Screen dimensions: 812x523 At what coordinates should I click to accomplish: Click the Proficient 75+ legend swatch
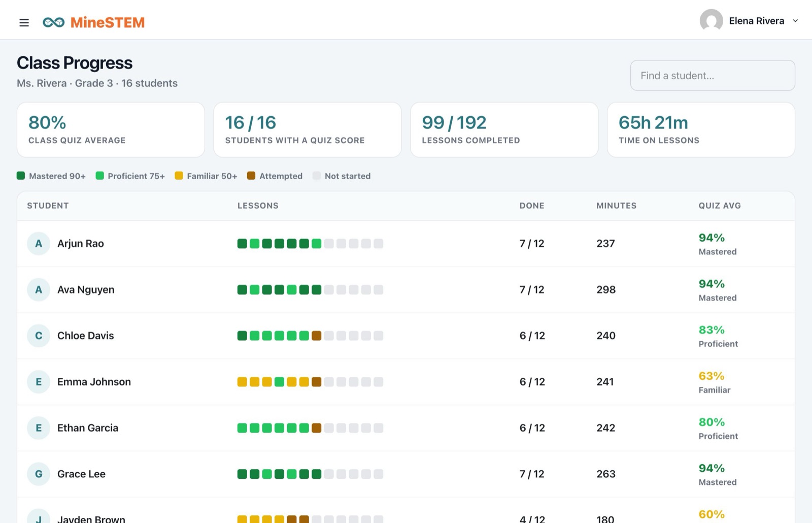[x=100, y=176]
